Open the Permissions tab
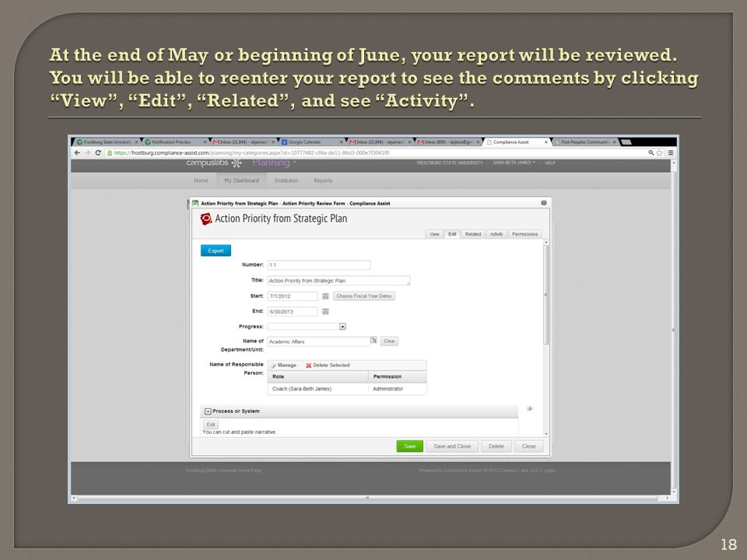The image size is (747, 560). [524, 234]
